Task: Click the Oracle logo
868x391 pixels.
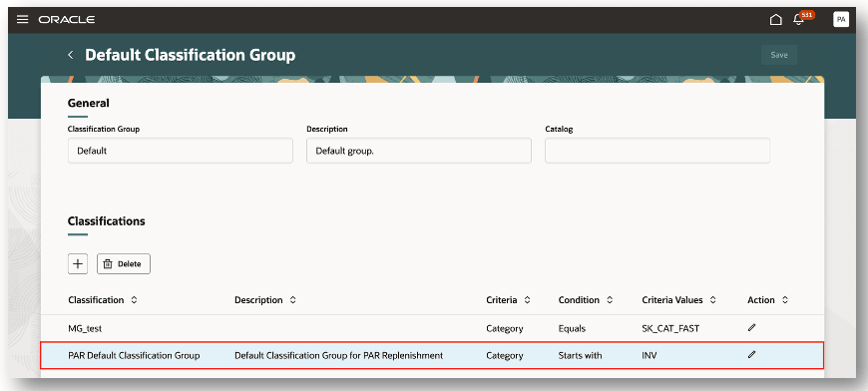Action: pyautogui.click(x=67, y=19)
